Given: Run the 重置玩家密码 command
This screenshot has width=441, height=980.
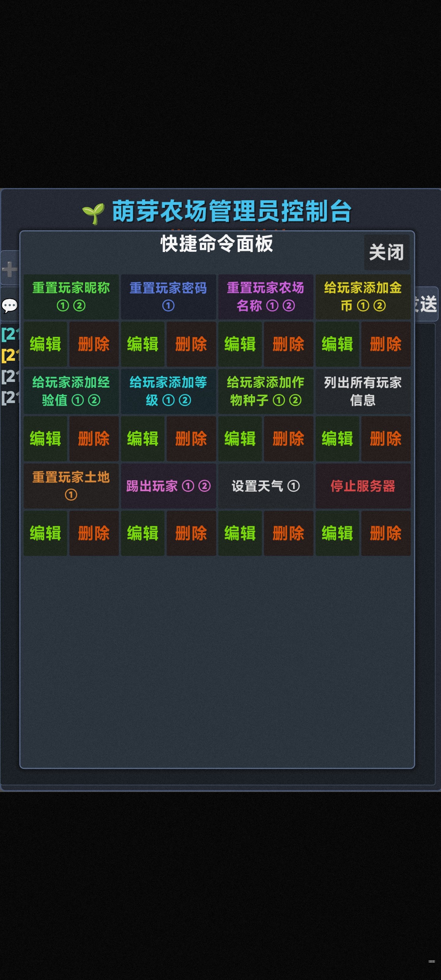Looking at the screenshot, I should point(168,297).
